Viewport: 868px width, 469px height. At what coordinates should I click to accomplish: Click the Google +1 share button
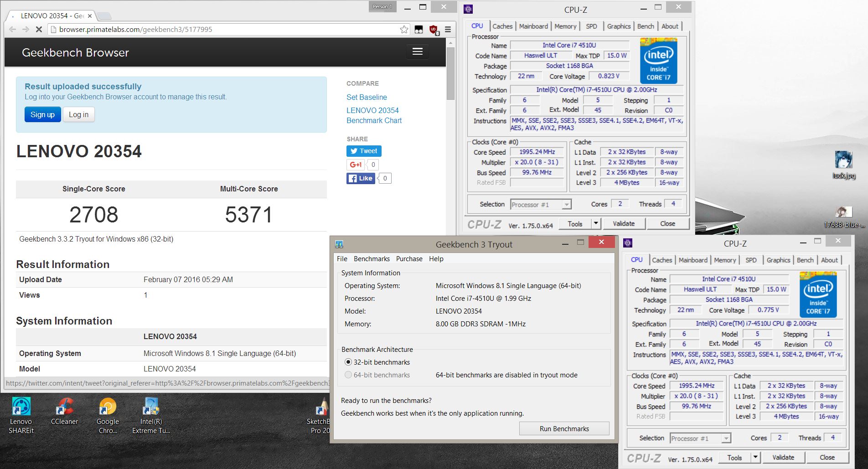click(356, 165)
